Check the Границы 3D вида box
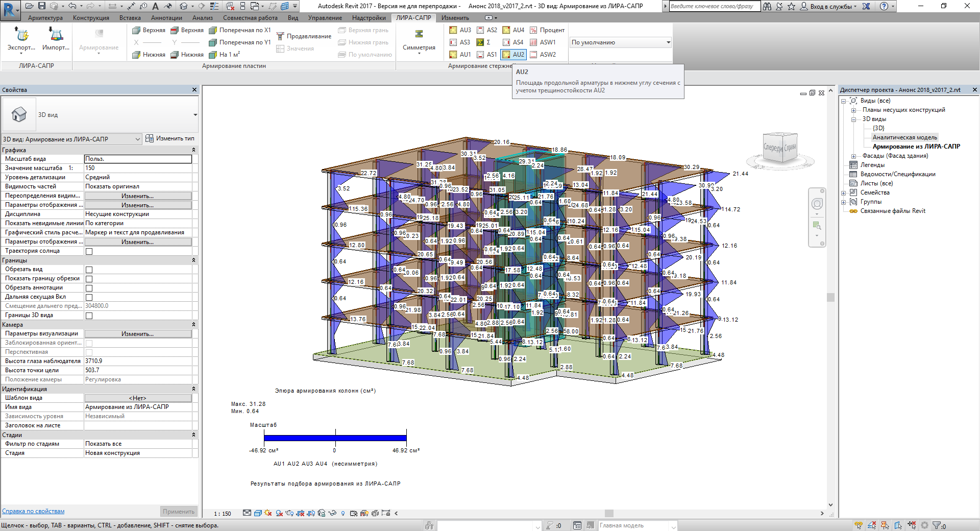The height and width of the screenshot is (531, 980). tap(89, 316)
